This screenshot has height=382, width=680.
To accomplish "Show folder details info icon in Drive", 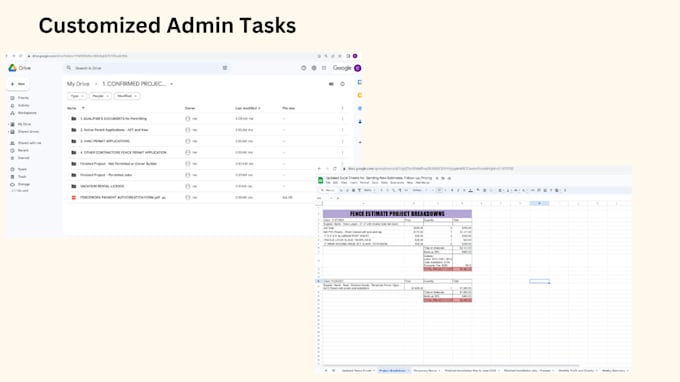I will point(342,84).
